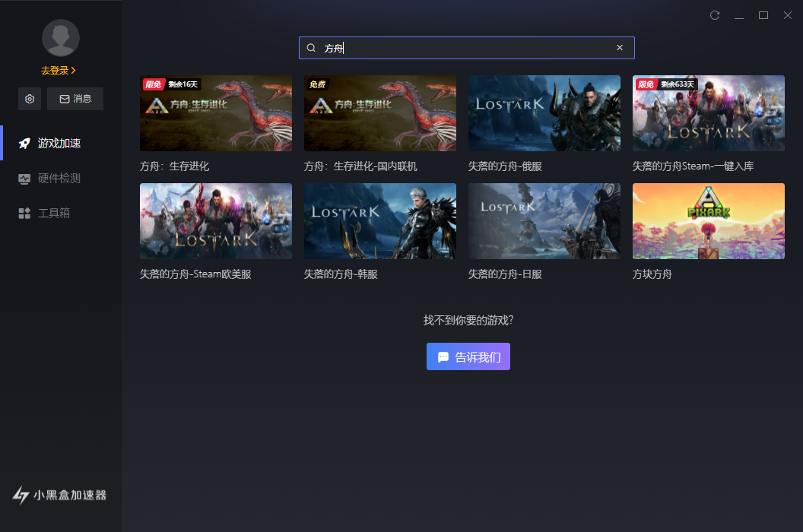Click the 失落的方舟-韩服 title text
Viewport: 803px width, 532px height.
(x=341, y=274)
